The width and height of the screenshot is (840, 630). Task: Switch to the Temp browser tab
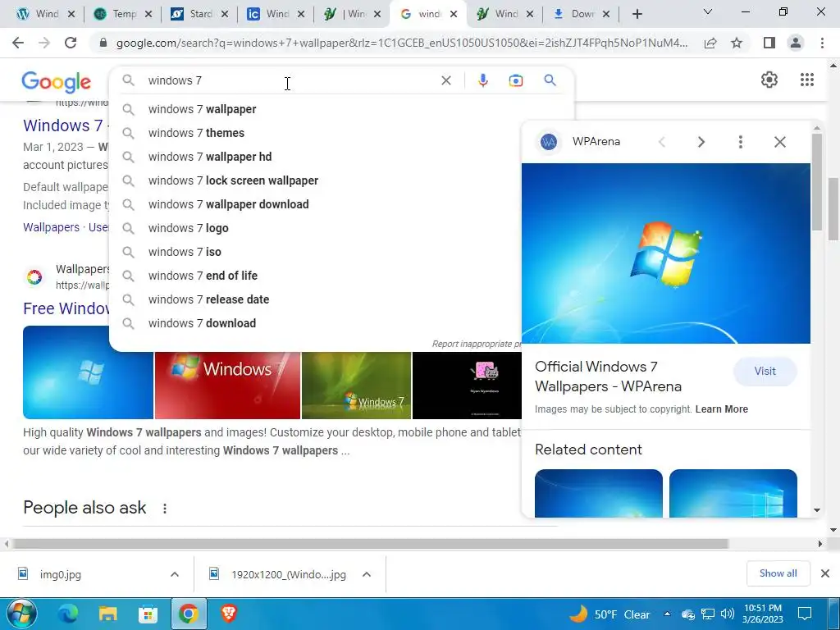(123, 14)
